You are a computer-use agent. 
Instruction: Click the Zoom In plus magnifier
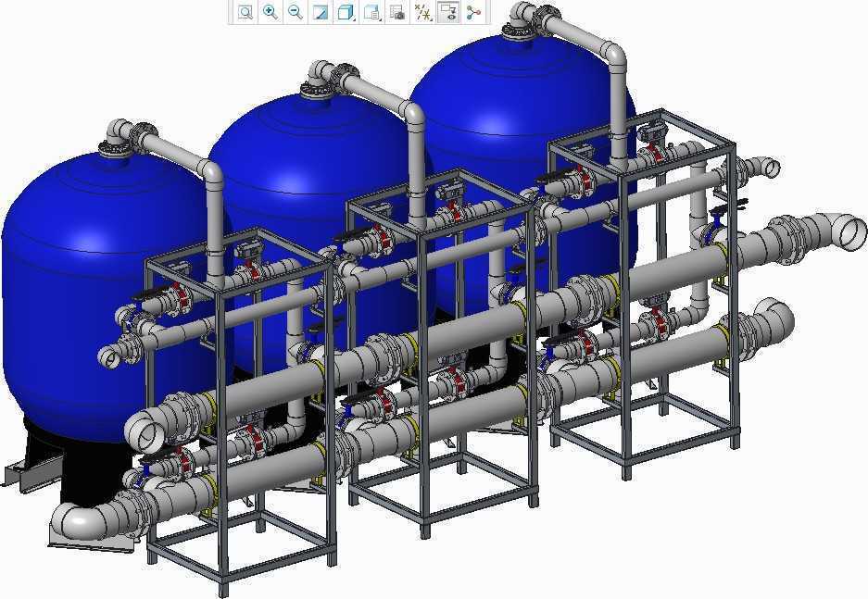click(x=270, y=12)
